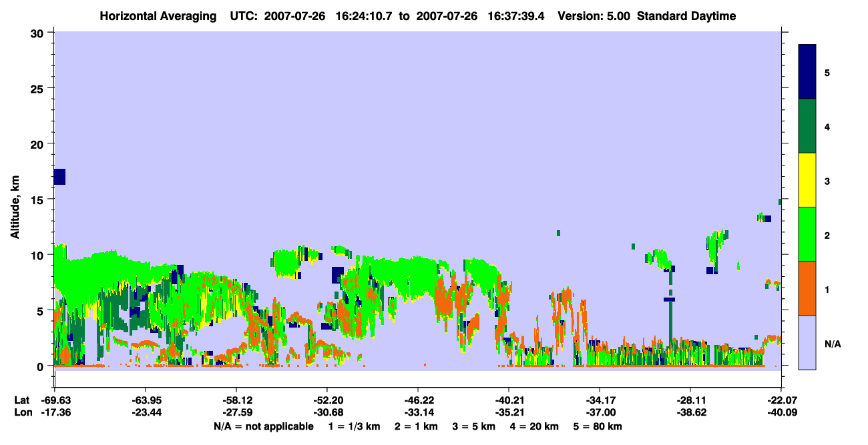Click the '5 = 80 km' legend text
Screen dimensions: 868x445
[599, 426]
